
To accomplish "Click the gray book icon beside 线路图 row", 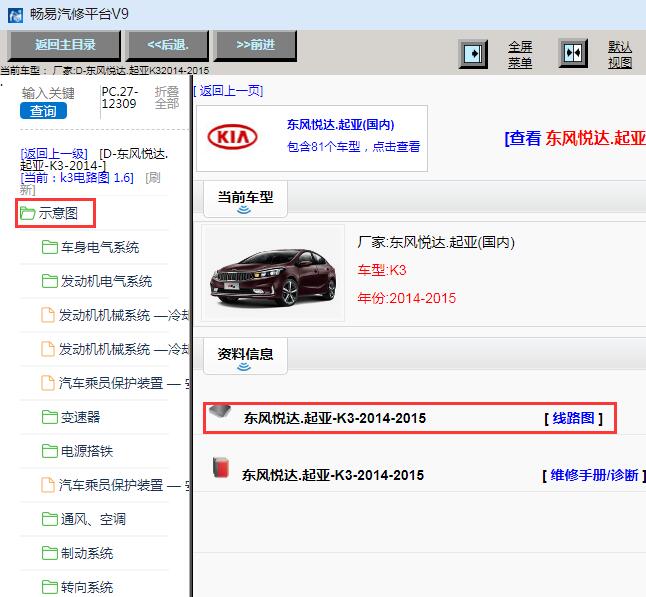I will pos(220,411).
